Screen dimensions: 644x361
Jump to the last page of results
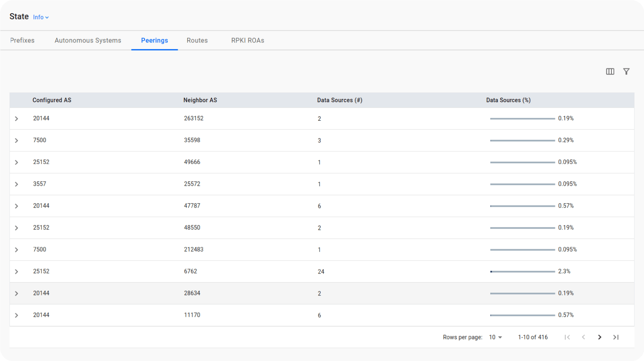616,337
